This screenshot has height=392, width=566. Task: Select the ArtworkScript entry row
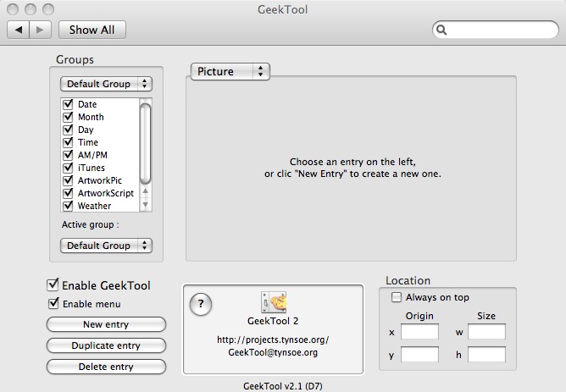point(100,193)
